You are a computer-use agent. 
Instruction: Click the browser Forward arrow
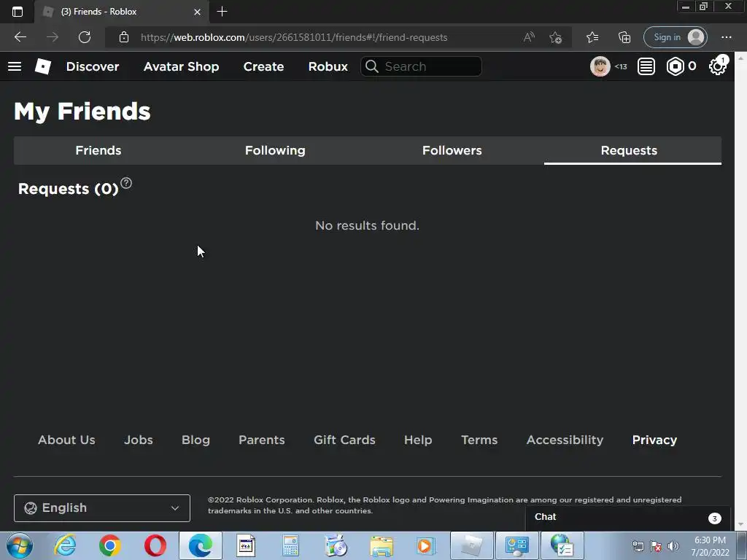point(53,37)
